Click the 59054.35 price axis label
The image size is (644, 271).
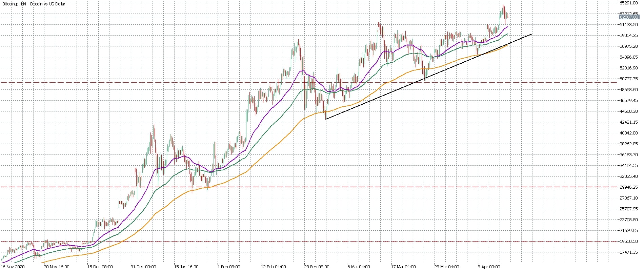(x=629, y=36)
